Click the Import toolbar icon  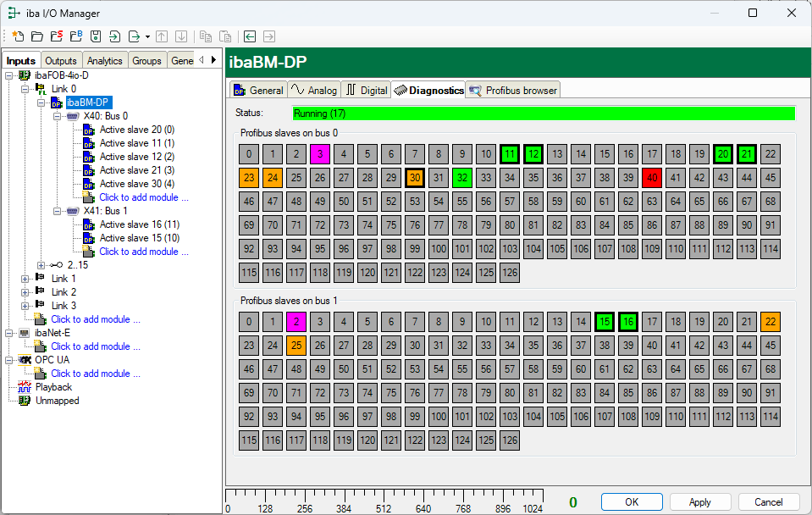[114, 36]
